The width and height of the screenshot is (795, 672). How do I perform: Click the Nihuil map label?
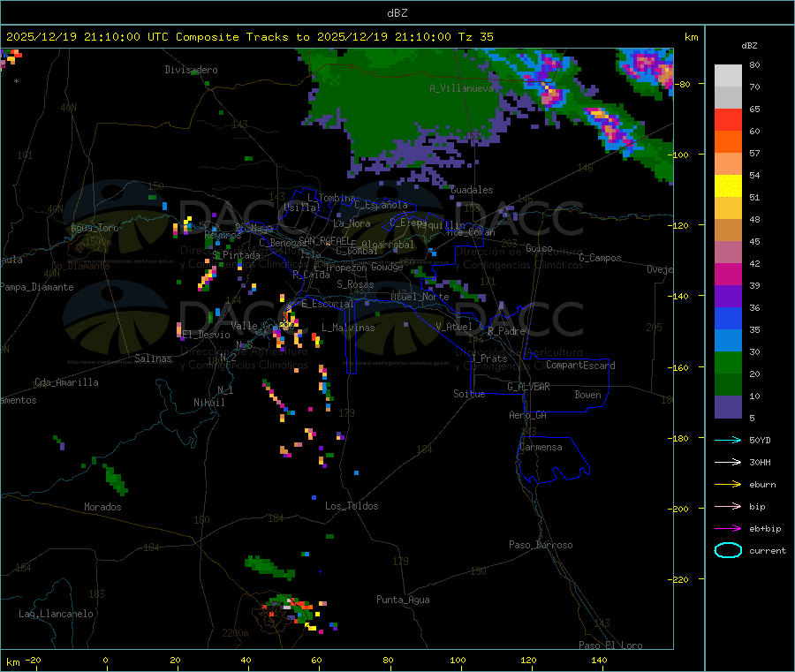(208, 403)
